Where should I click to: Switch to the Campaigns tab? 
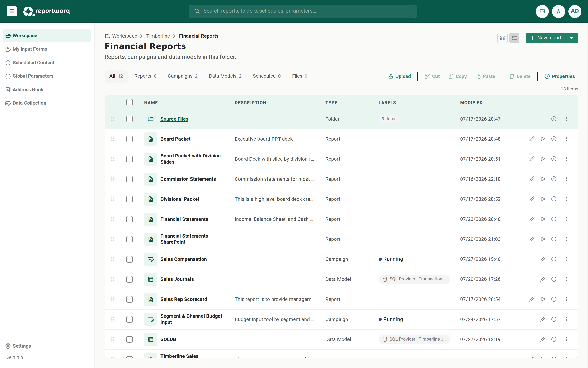183,76
